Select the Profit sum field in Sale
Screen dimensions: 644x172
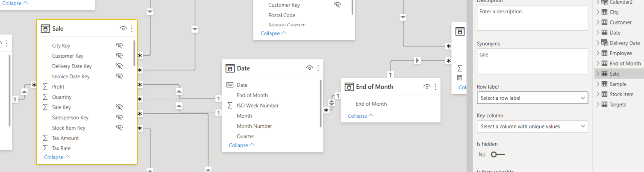click(58, 86)
